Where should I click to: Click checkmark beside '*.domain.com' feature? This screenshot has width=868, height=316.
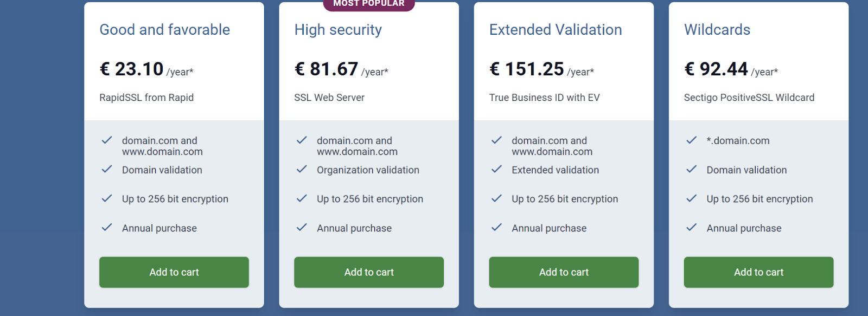691,140
